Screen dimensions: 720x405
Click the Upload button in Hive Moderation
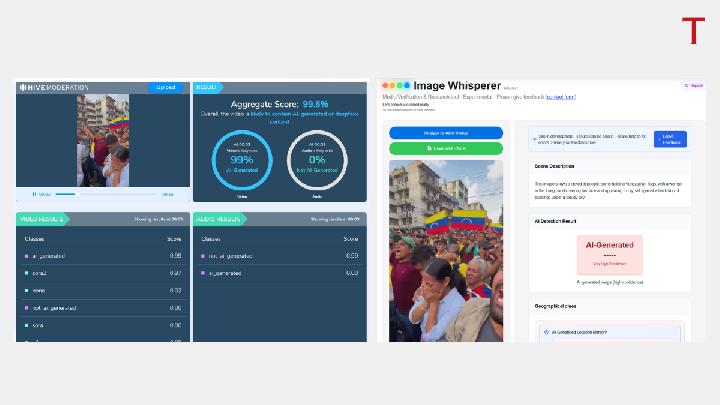click(166, 87)
